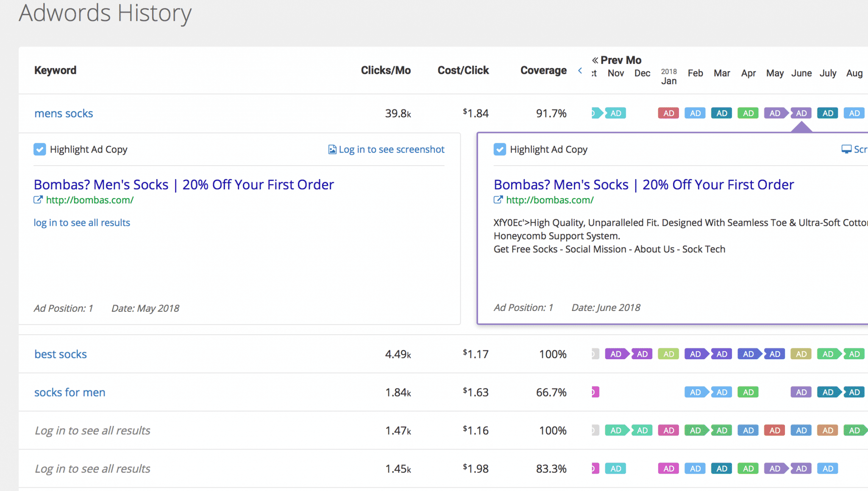Click the light-green Jan AD badge in best socks row
868x491 pixels.
pyautogui.click(x=668, y=354)
